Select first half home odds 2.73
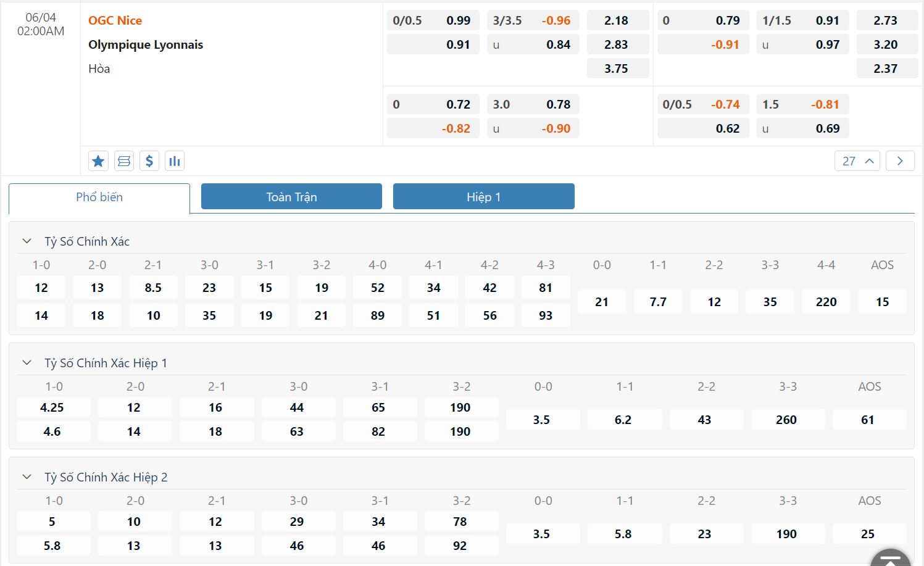The height and width of the screenshot is (566, 924). click(887, 20)
